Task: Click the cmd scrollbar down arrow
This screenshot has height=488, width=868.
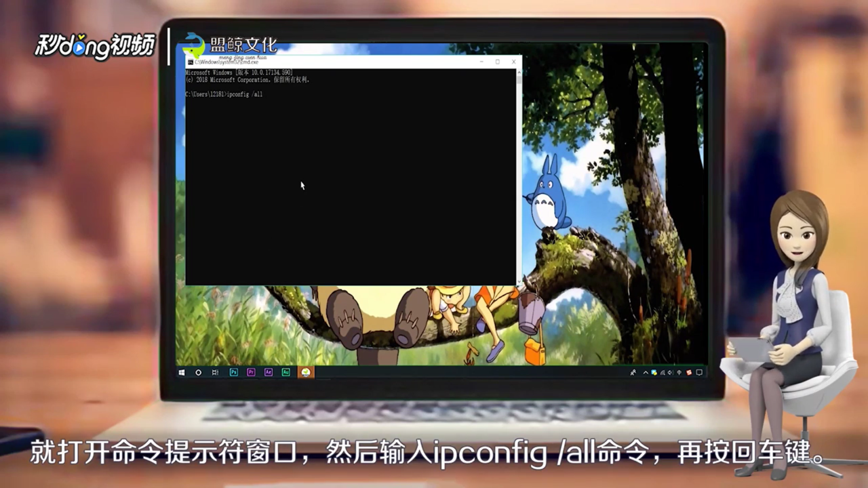Action: tap(519, 282)
